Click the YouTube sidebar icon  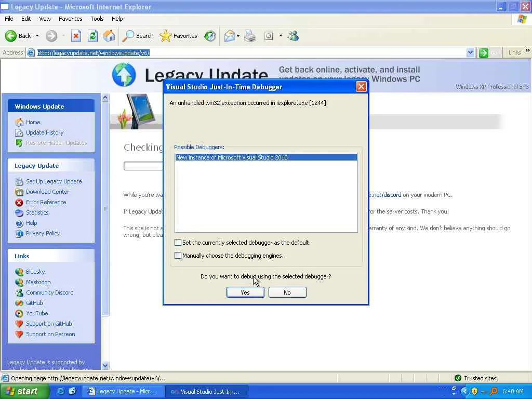tap(19, 313)
